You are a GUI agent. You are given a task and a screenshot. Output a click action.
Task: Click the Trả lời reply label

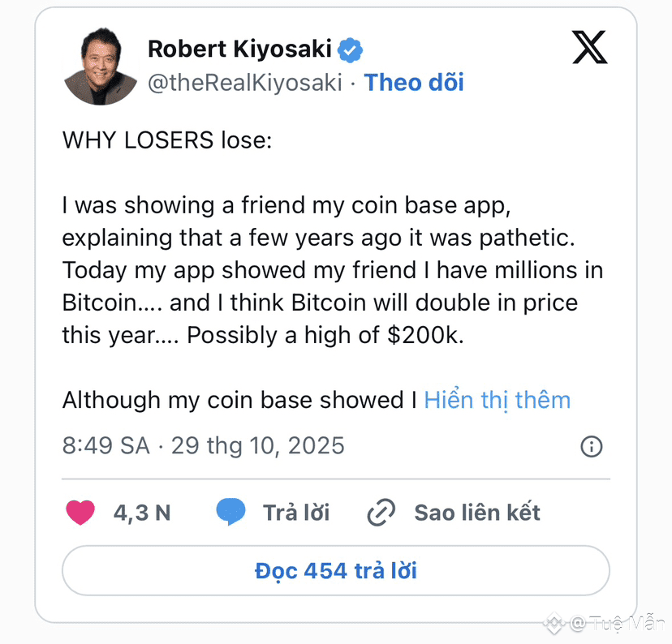coord(296,513)
